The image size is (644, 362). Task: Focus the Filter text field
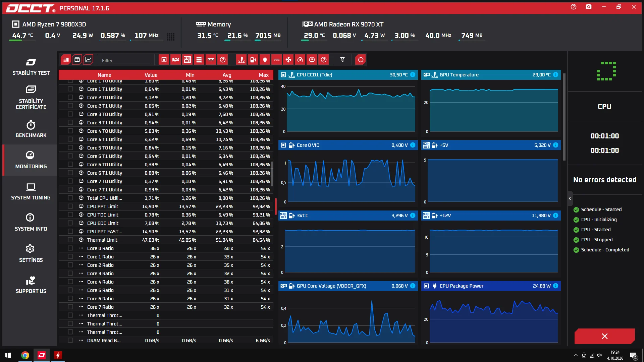click(126, 60)
